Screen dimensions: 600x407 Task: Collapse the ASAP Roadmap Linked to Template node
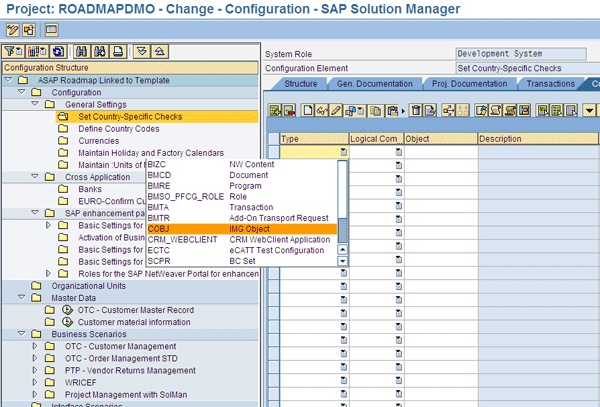coord(8,80)
